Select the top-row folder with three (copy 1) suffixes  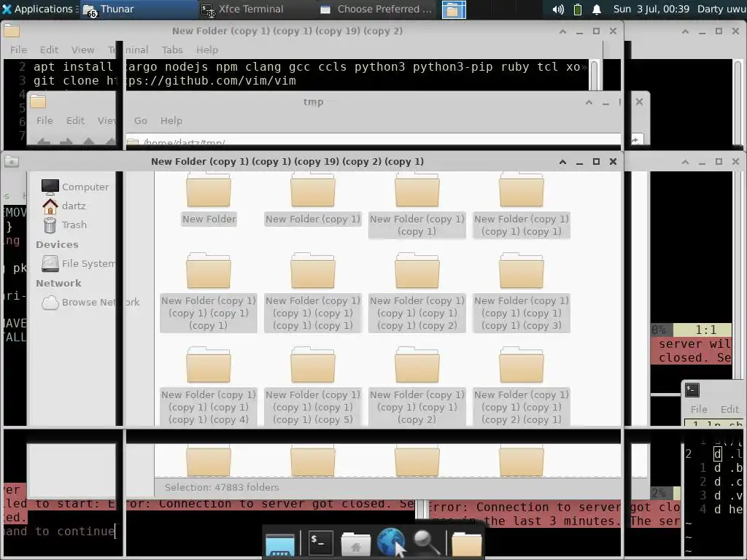[521, 205]
